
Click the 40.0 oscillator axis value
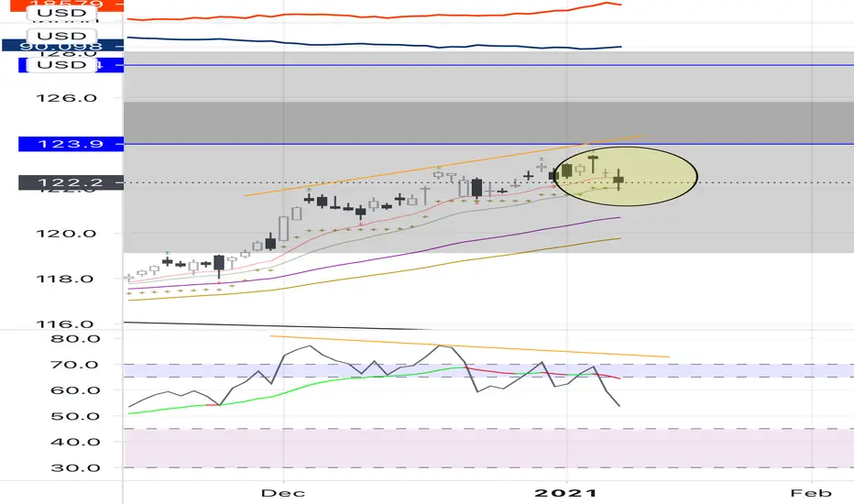point(75,442)
